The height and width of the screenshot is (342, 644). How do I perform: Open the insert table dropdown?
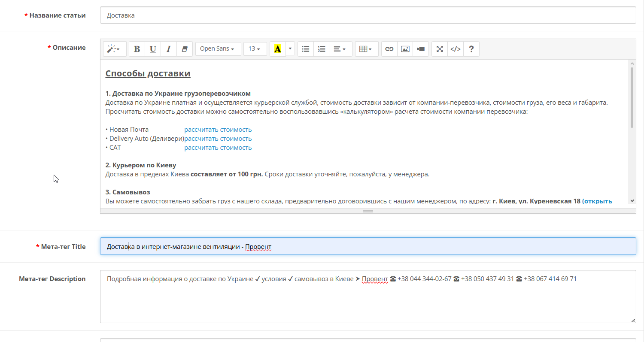[x=366, y=49]
